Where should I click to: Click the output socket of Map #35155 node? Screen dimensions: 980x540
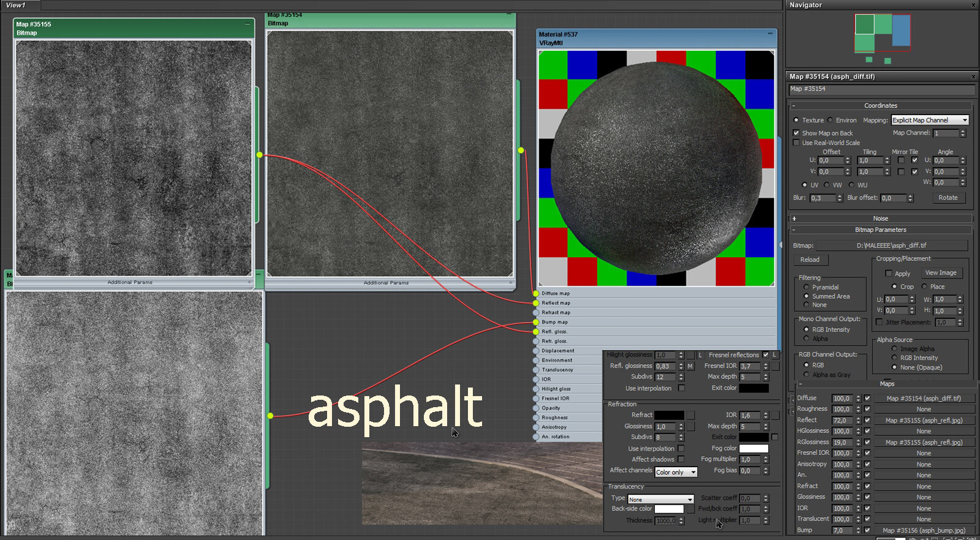point(260,155)
